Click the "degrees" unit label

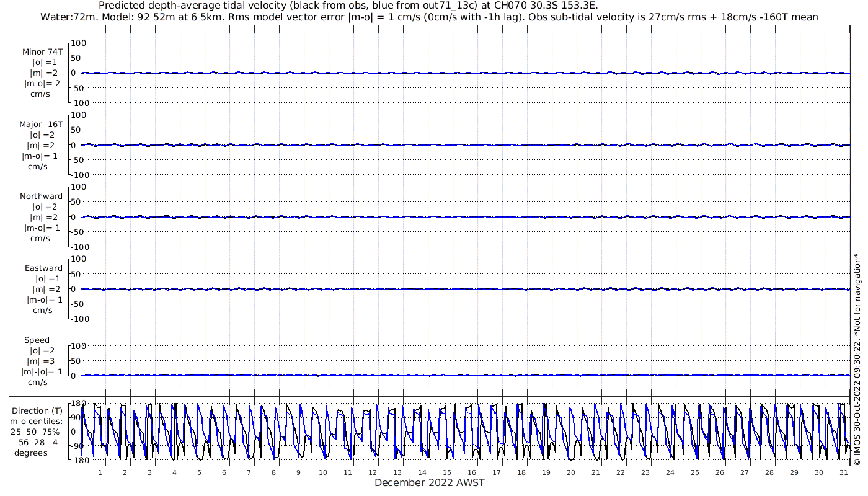tap(32, 453)
